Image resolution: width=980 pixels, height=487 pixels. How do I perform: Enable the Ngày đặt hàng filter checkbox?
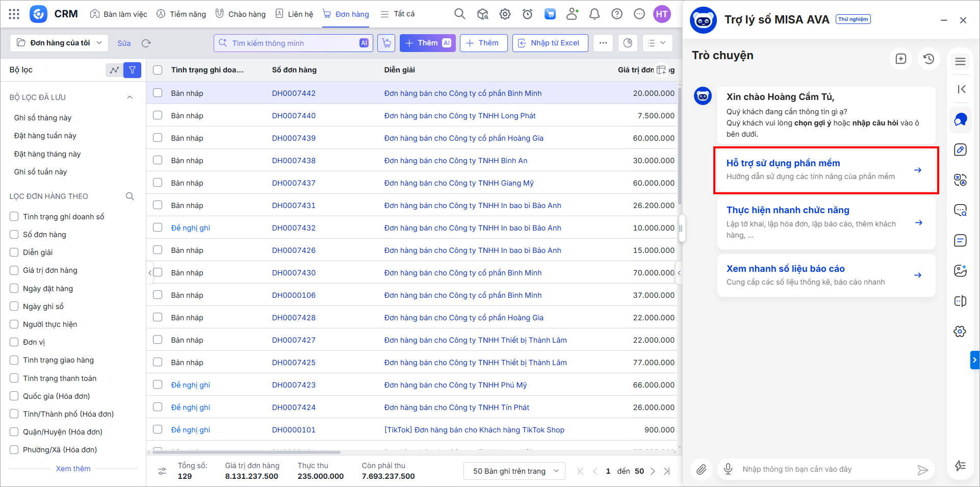tap(14, 289)
